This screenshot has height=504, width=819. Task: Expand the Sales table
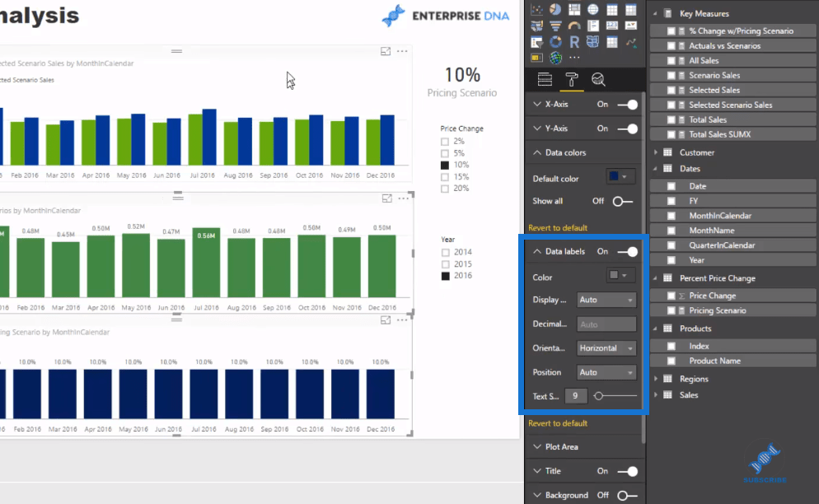(x=656, y=394)
